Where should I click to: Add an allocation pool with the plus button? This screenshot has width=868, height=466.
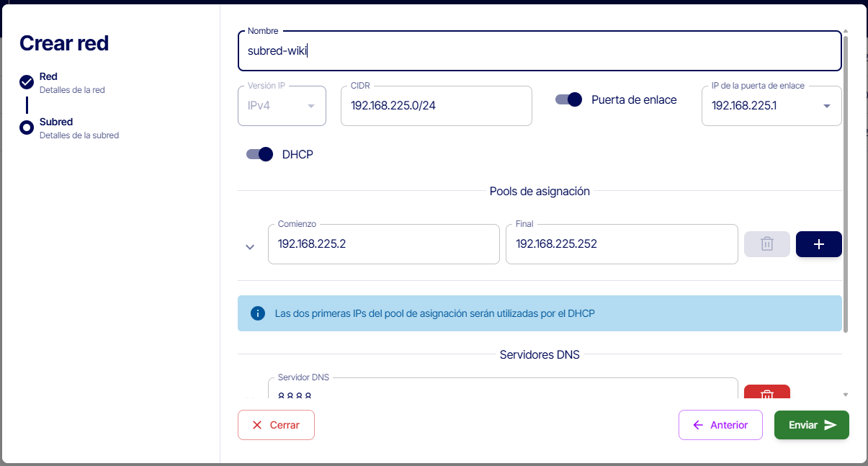pos(818,244)
